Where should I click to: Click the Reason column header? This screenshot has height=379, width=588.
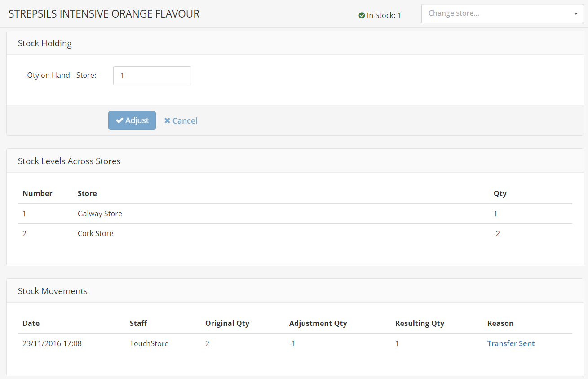[500, 323]
